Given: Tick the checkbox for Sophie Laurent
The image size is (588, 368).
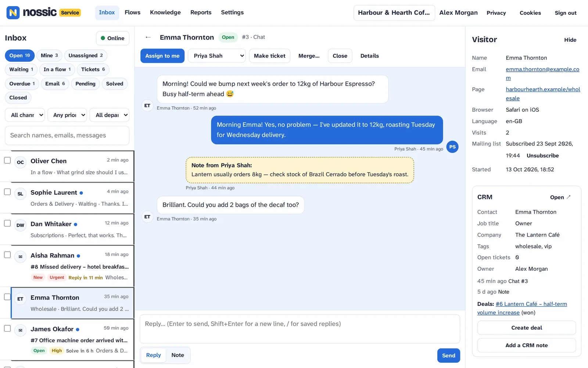Looking at the screenshot, I should point(7,192).
